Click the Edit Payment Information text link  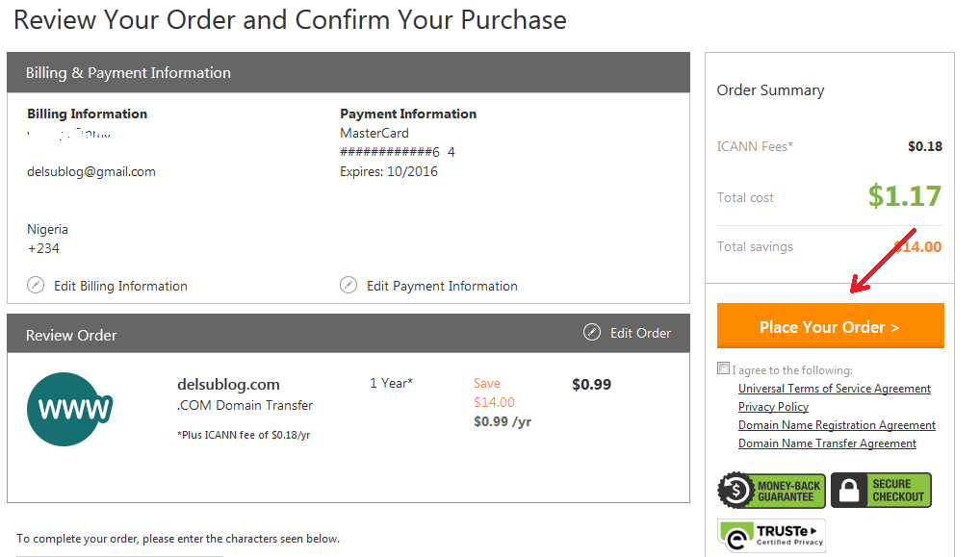(442, 286)
